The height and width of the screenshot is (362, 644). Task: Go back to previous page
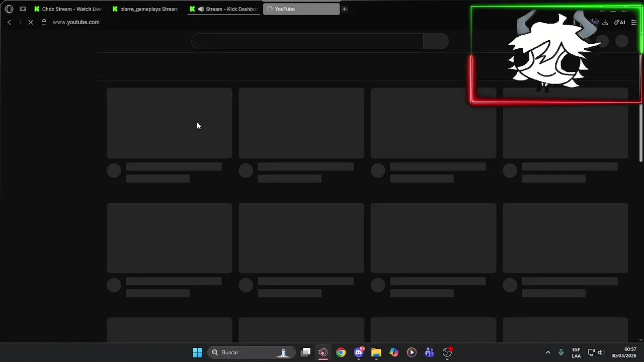pos(9,22)
